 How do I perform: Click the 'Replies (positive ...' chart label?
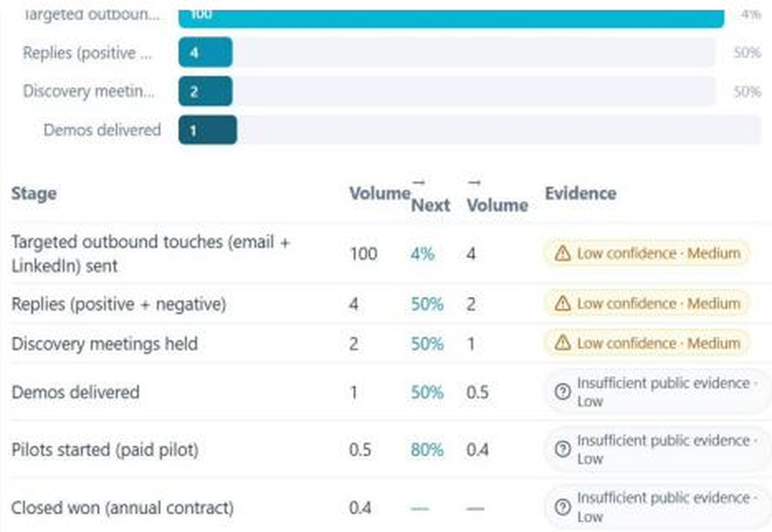point(88,53)
